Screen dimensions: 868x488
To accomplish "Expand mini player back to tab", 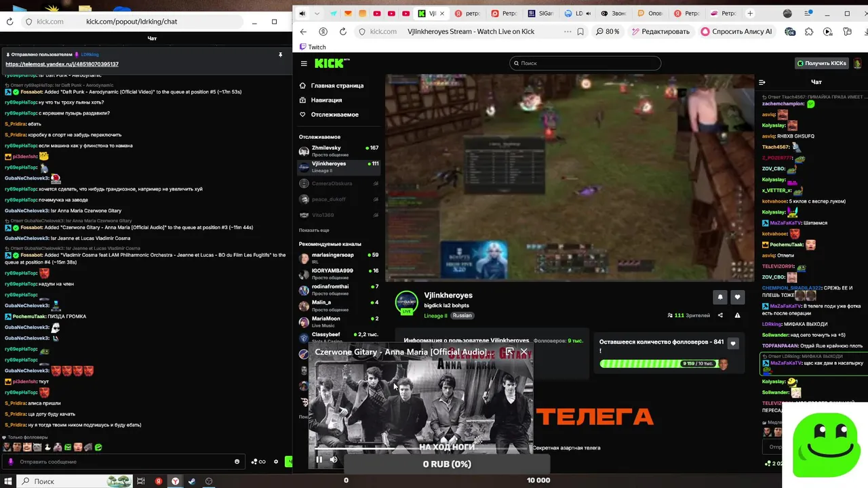I will click(x=509, y=352).
